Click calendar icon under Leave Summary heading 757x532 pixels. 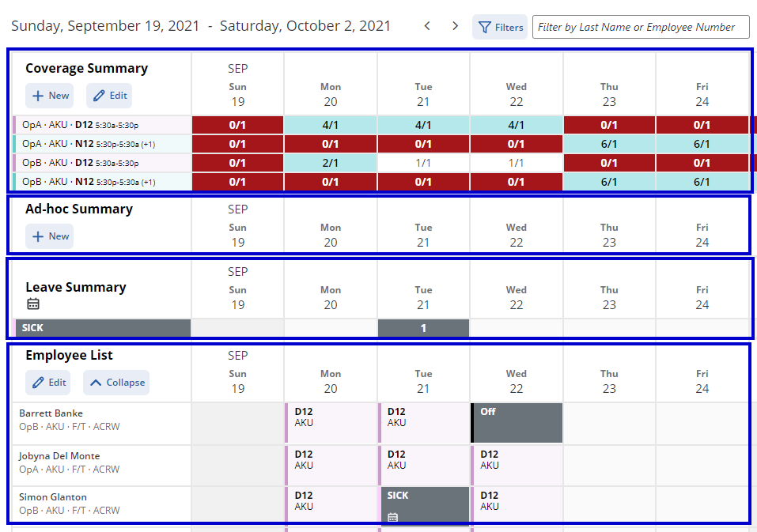click(x=32, y=304)
